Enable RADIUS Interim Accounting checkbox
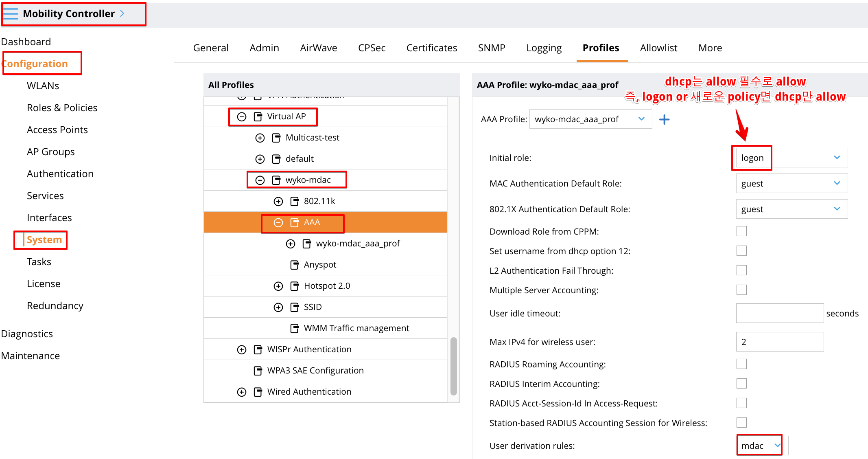 pos(741,384)
